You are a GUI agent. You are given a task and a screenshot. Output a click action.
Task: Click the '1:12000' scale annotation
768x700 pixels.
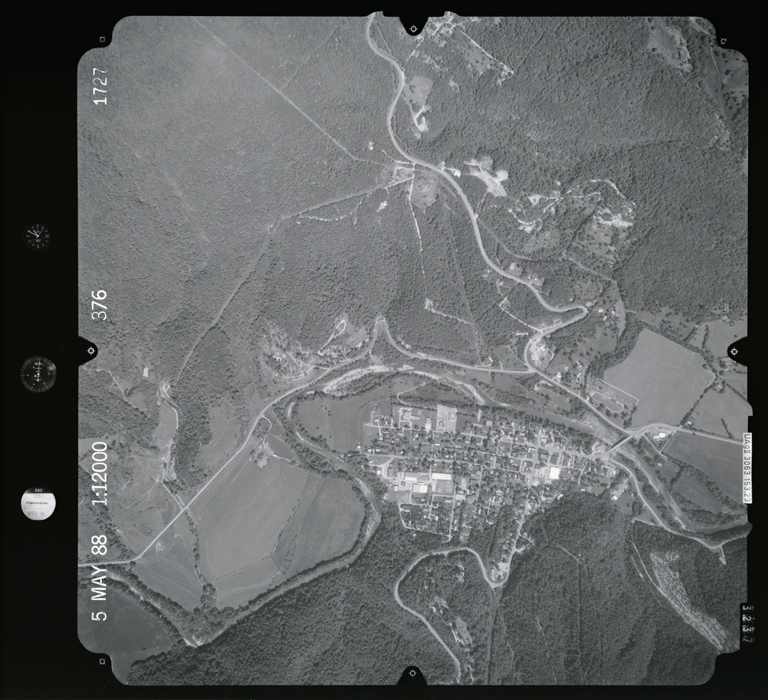[x=100, y=478]
